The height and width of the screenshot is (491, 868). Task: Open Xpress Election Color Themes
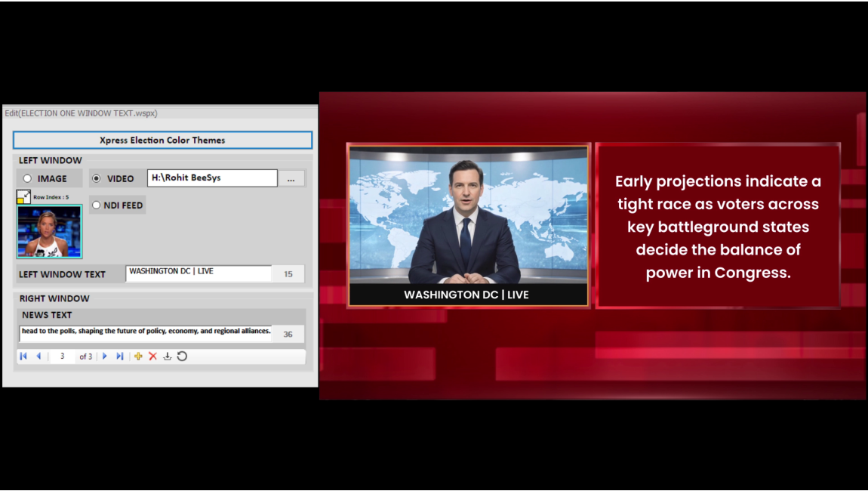pyautogui.click(x=162, y=140)
